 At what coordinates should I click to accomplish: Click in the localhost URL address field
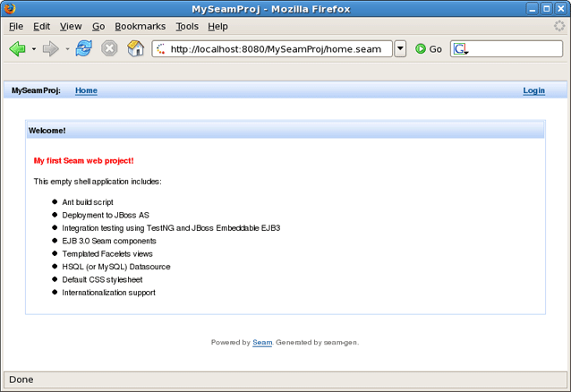[277, 49]
